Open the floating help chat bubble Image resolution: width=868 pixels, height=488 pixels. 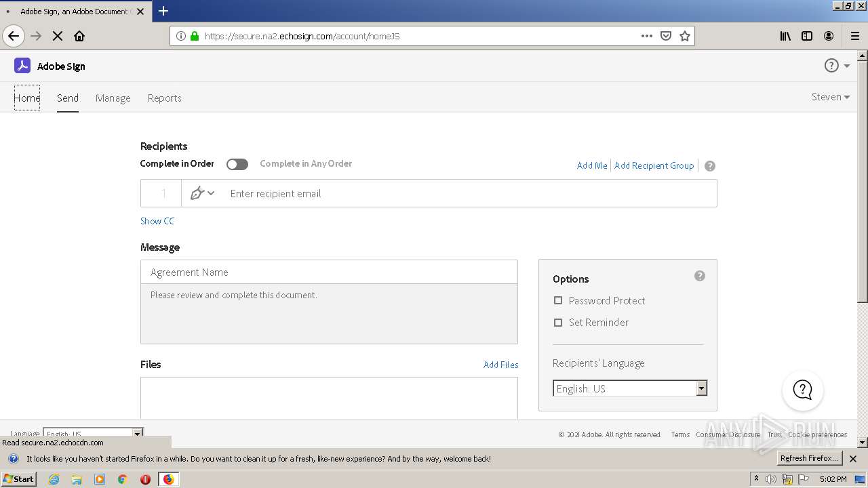[803, 390]
